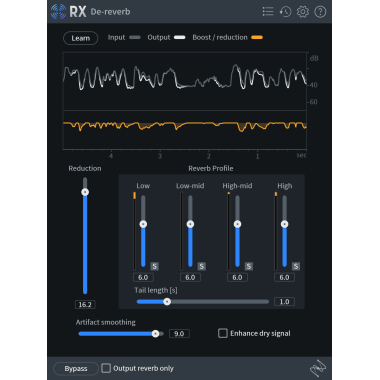Click the Artifact smoothing value field 9.0
The height and width of the screenshot is (380, 380).
[179, 333]
